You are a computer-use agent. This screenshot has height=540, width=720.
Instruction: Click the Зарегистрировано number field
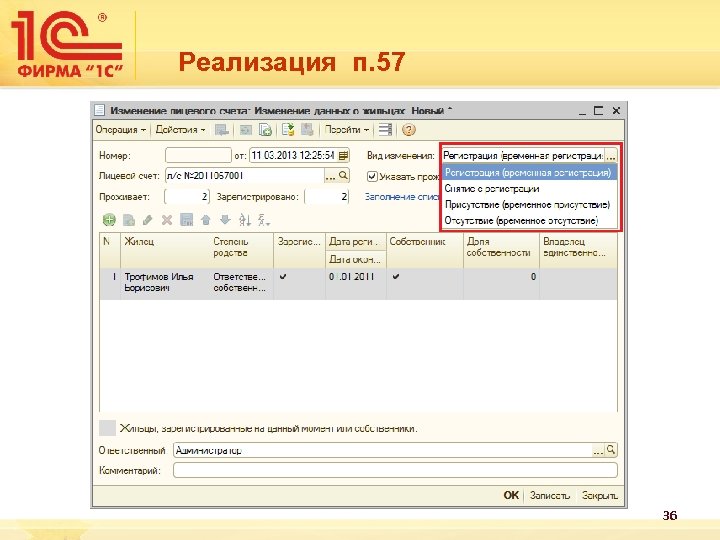pyautogui.click(x=326, y=197)
